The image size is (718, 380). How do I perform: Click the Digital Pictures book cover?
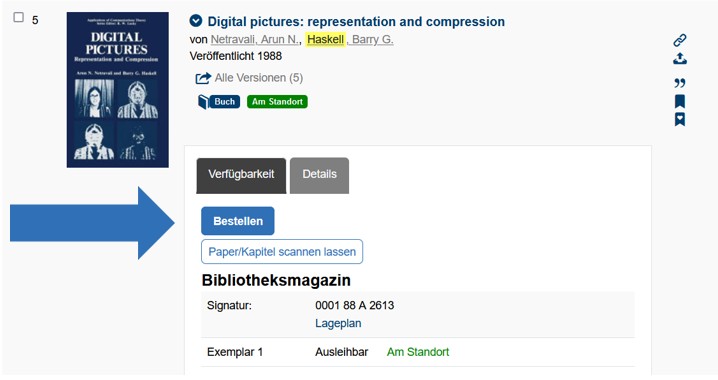click(x=118, y=90)
